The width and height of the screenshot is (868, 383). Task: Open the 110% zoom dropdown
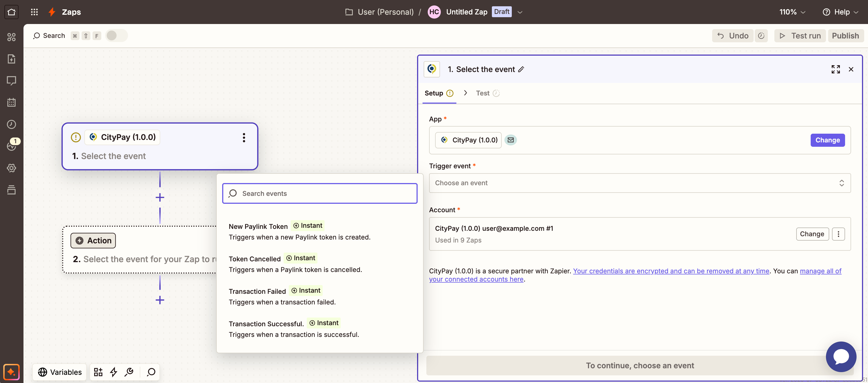pos(792,12)
